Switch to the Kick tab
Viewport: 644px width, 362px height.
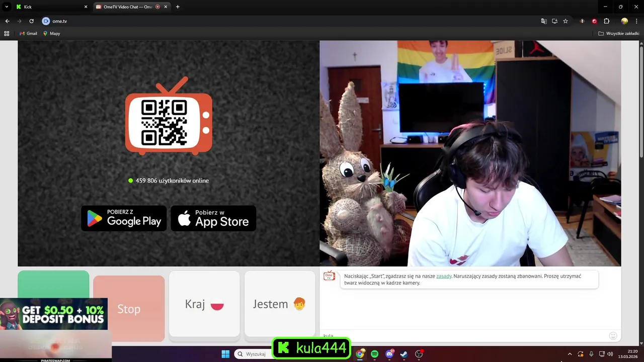click(x=50, y=7)
